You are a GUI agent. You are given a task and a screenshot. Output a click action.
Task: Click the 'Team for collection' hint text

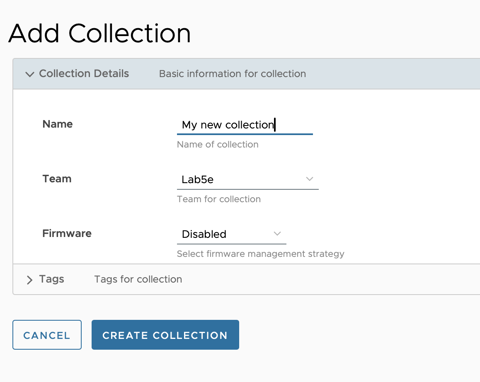pyautogui.click(x=219, y=199)
